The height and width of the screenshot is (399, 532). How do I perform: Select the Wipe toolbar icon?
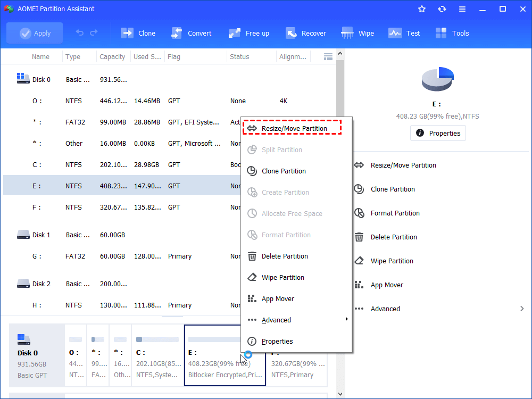click(x=348, y=33)
